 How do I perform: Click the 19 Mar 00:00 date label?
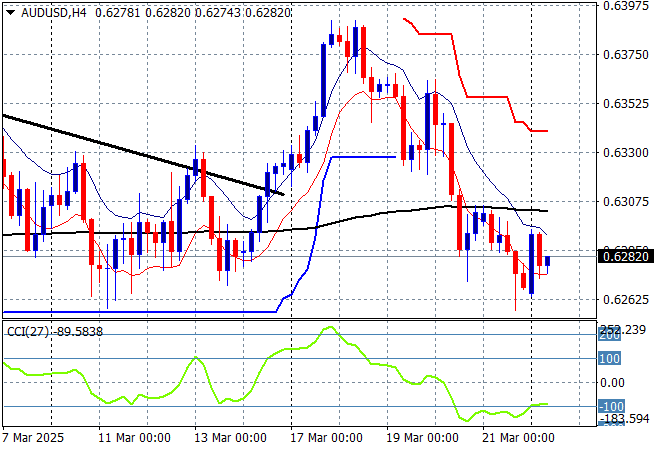tap(422, 438)
